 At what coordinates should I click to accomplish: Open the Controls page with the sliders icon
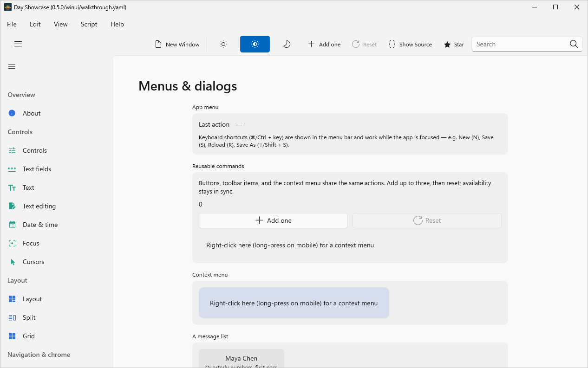pyautogui.click(x=56, y=150)
